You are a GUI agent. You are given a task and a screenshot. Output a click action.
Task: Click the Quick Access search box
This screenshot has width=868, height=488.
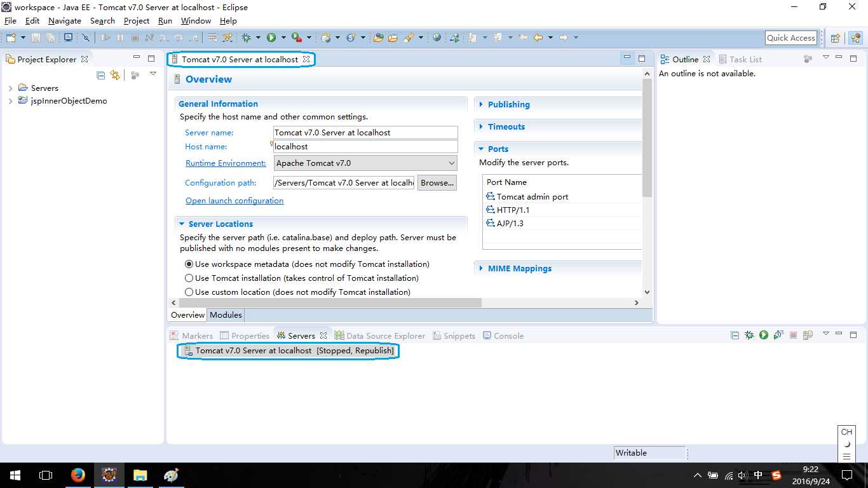coord(791,37)
